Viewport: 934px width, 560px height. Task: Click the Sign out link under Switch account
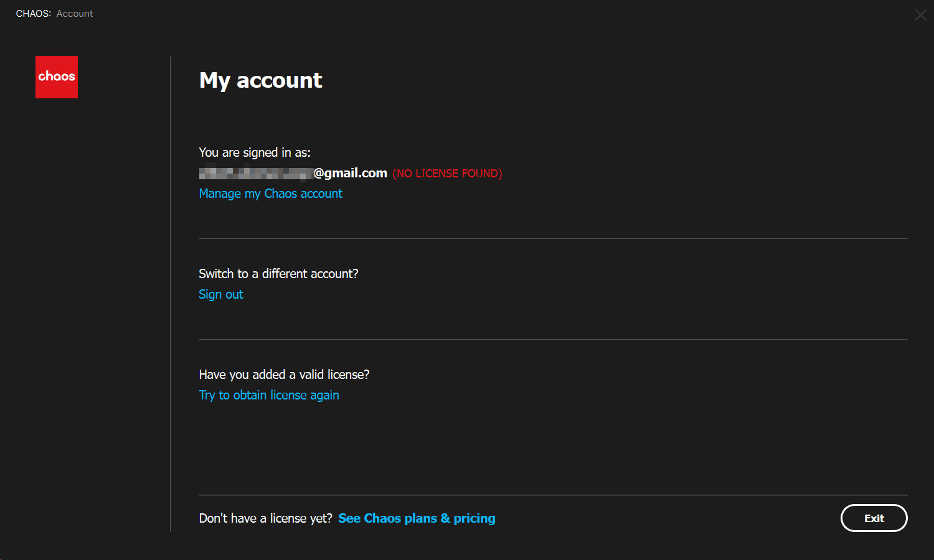click(x=220, y=294)
